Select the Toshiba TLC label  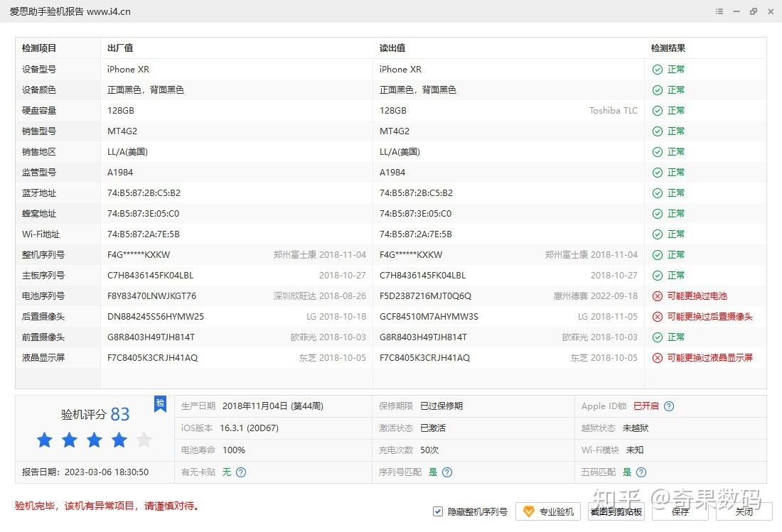coord(614,111)
